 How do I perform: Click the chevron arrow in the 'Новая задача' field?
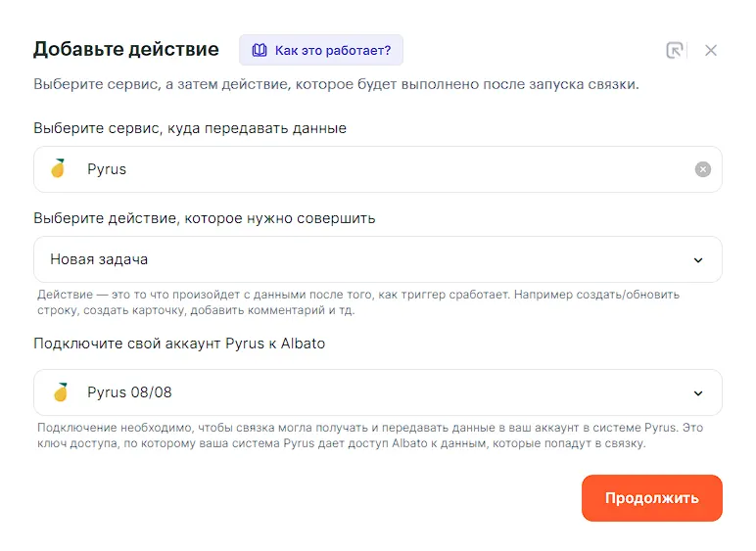click(x=698, y=259)
